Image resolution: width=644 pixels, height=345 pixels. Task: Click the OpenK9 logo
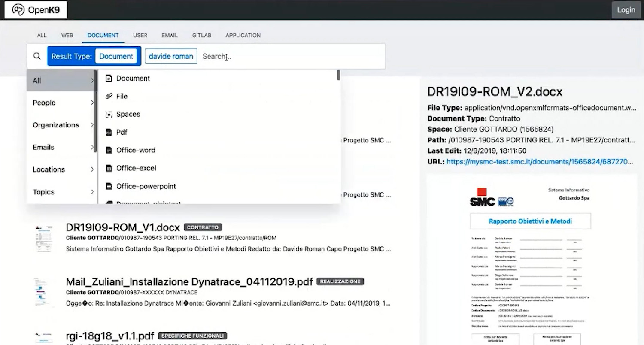[x=36, y=10]
